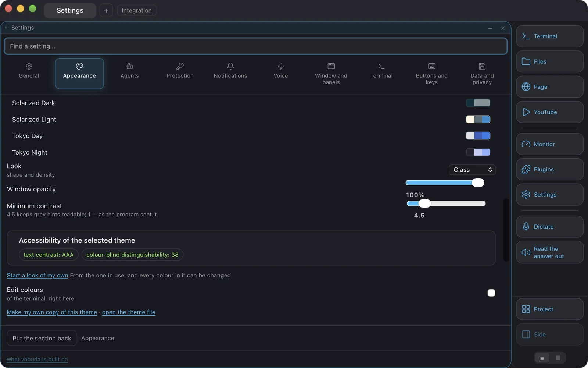Select the Settings tab in title bar

(x=70, y=10)
